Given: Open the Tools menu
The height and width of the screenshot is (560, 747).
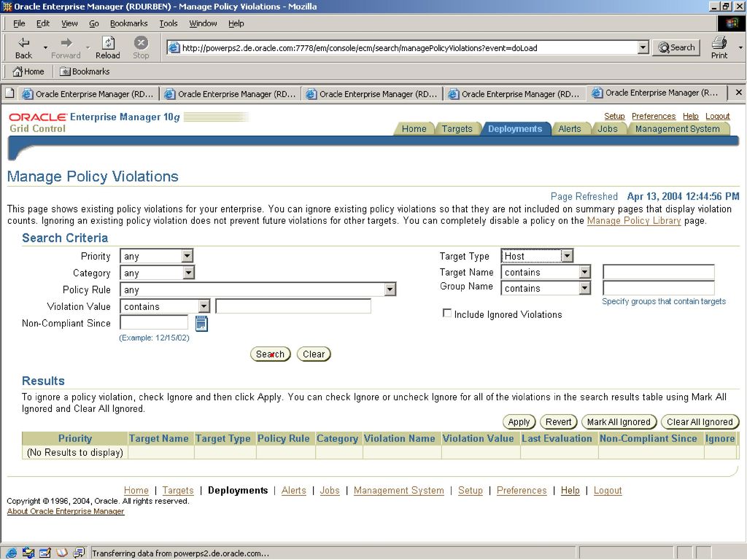Looking at the screenshot, I should [x=169, y=23].
